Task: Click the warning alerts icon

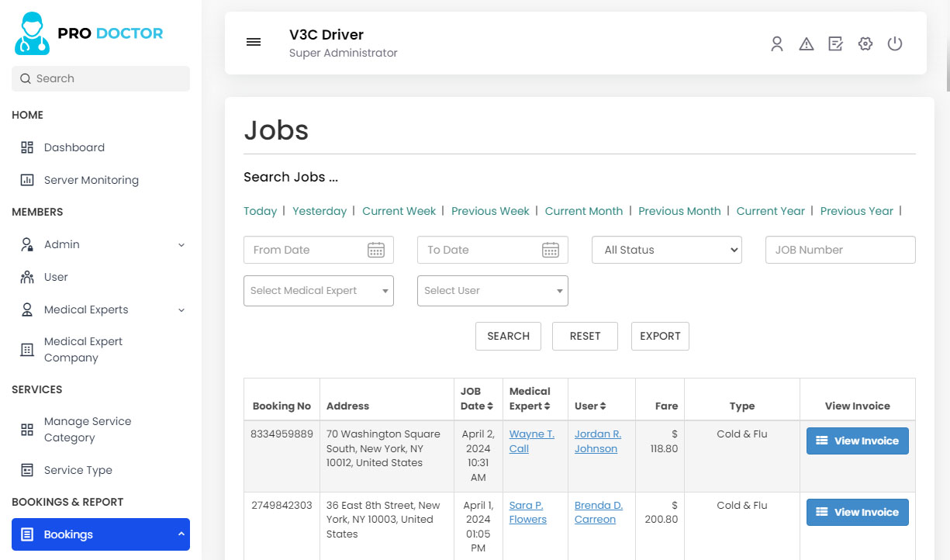Action: 807,43
